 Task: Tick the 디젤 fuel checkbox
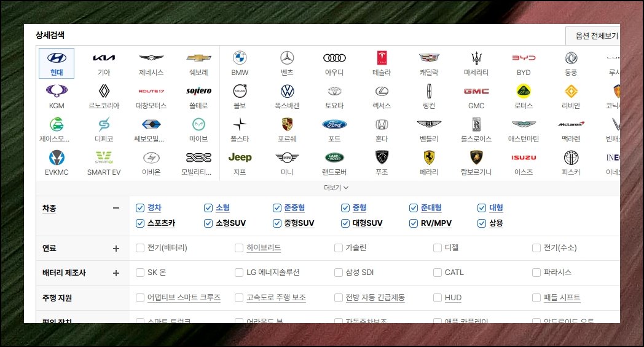click(x=438, y=248)
